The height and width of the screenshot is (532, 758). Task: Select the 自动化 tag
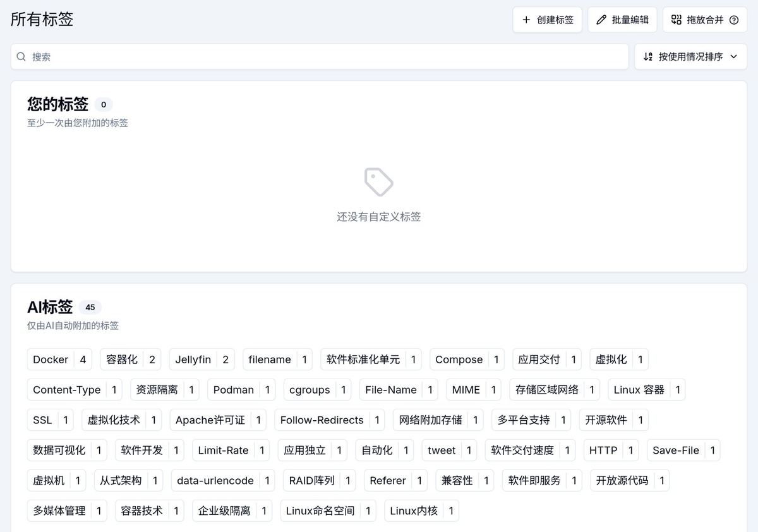[385, 450]
